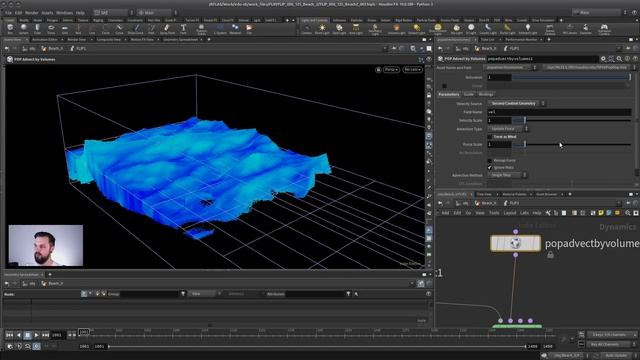Select the Metaball shelf tool
The width and height of the screenshot is (640, 360).
tap(235, 29)
